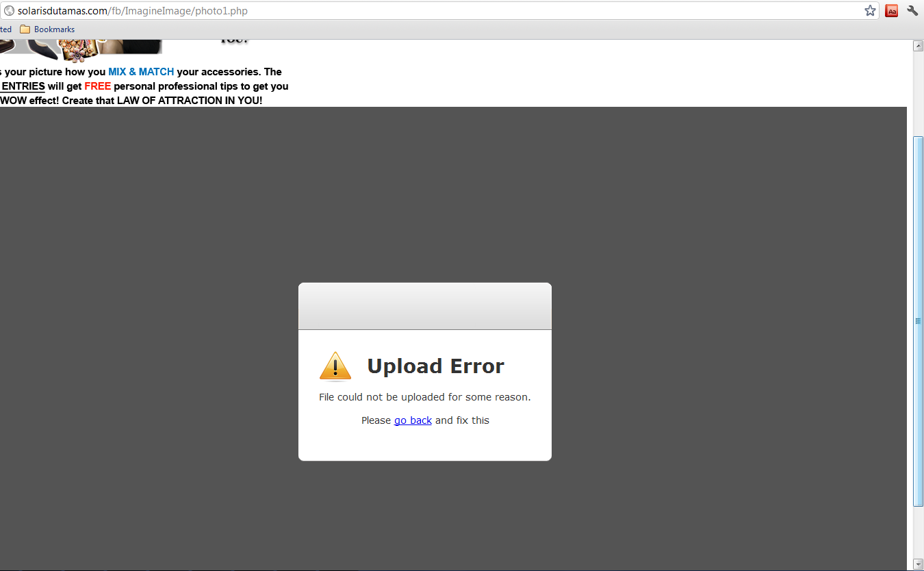
Task: Click the grey dialog header bar
Action: [x=424, y=307]
